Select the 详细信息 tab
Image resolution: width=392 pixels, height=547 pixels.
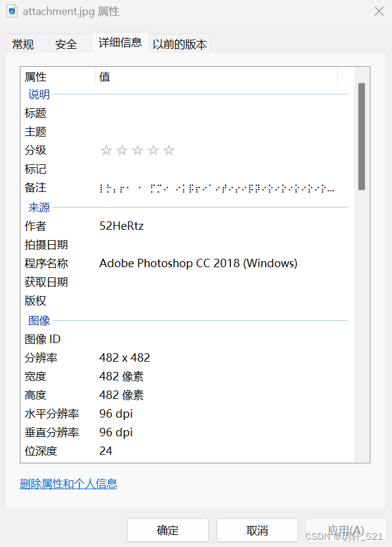click(120, 42)
